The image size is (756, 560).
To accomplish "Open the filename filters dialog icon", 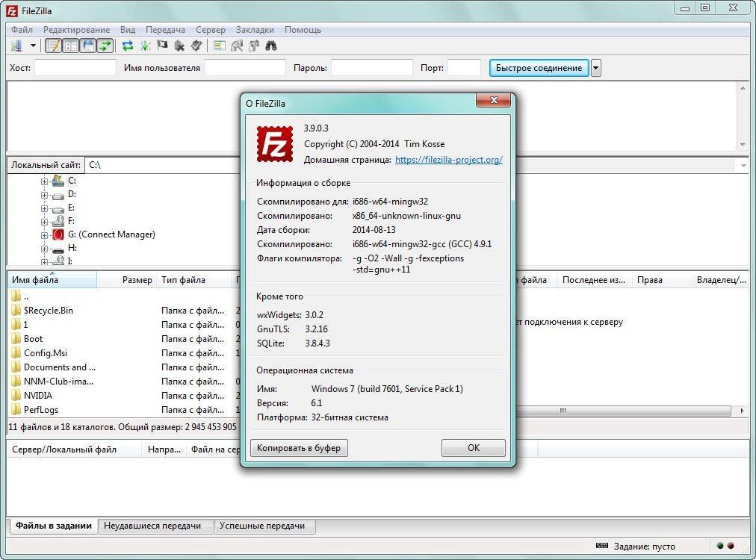I will point(220,46).
